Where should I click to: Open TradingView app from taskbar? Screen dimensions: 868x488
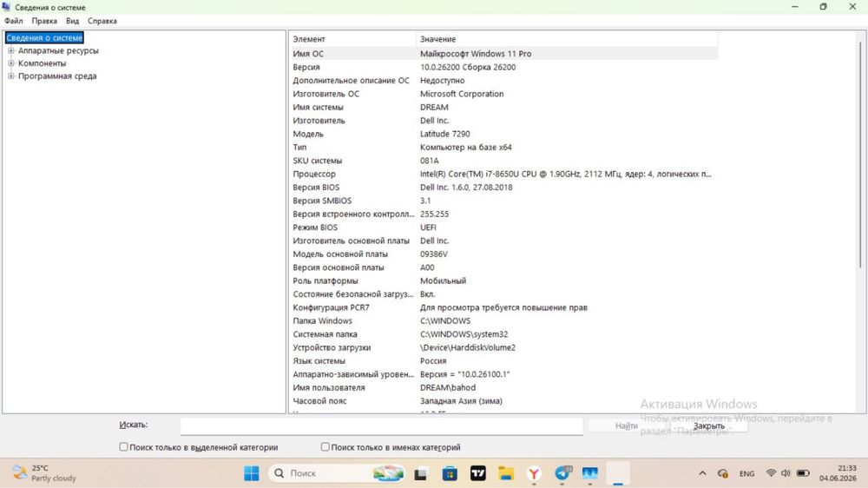click(x=477, y=473)
